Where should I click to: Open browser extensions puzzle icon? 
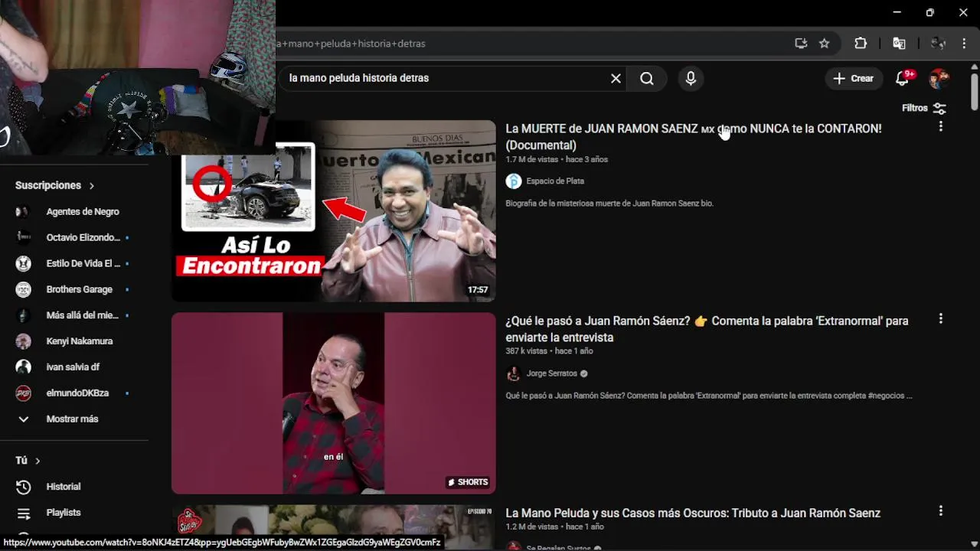pyautogui.click(x=861, y=44)
